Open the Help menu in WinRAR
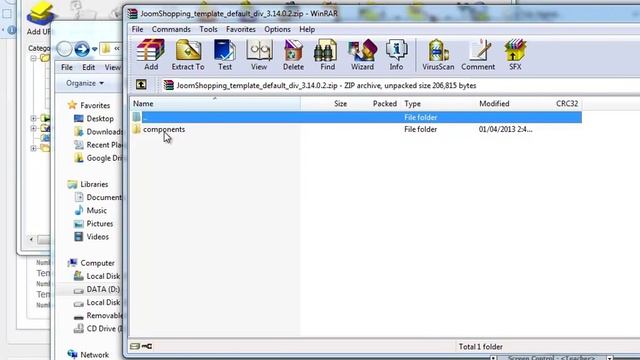The height and width of the screenshot is (360, 640). tap(307, 29)
